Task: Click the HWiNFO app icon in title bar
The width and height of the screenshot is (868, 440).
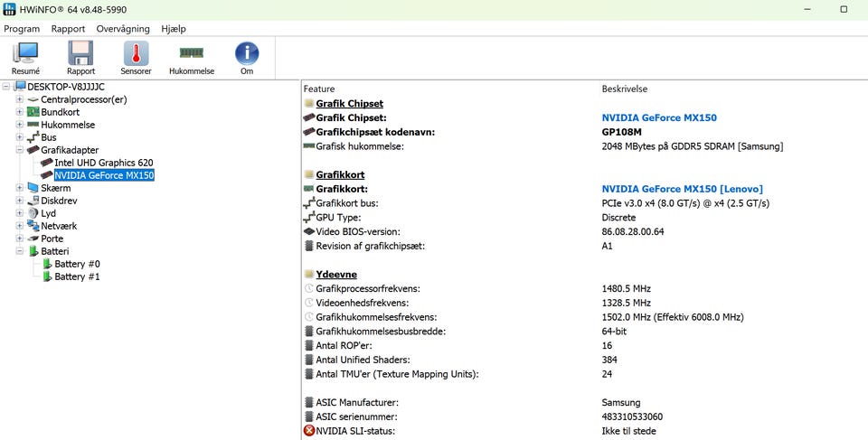Action: [9, 9]
